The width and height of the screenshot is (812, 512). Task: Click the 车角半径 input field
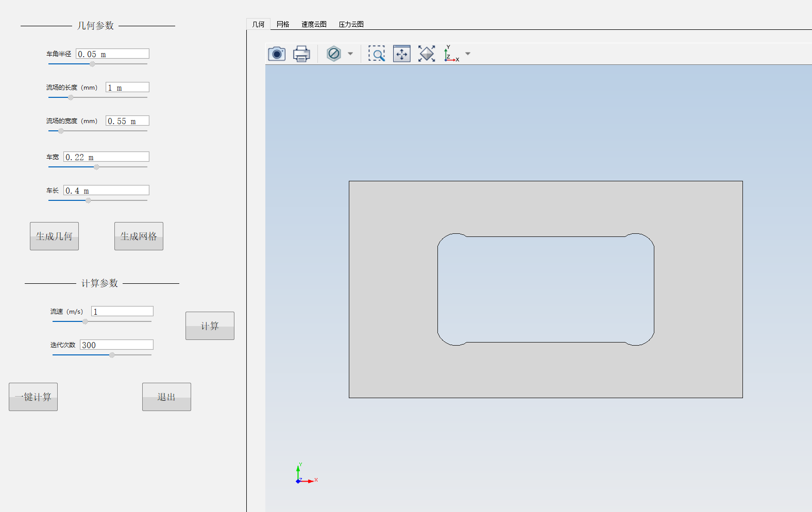click(x=113, y=54)
